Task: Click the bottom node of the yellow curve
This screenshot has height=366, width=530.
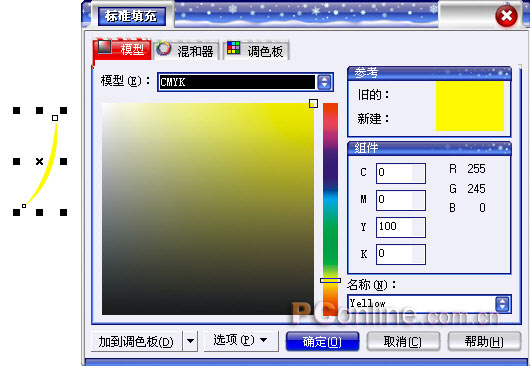Action: point(24,206)
